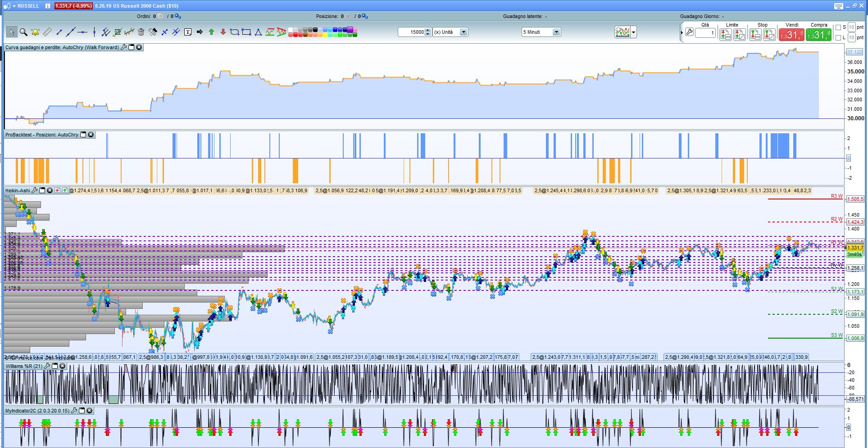
Task: Select the magnifier zoom tool
Action: coord(23,32)
